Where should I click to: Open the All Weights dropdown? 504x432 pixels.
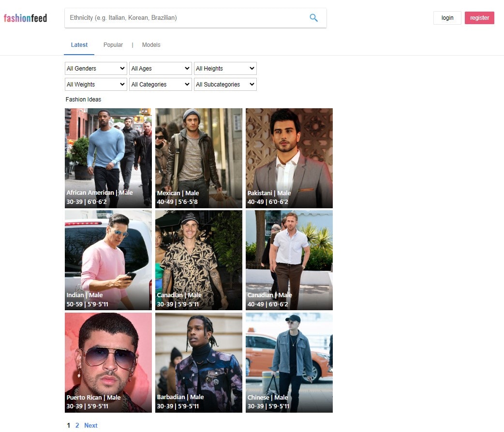pyautogui.click(x=95, y=84)
